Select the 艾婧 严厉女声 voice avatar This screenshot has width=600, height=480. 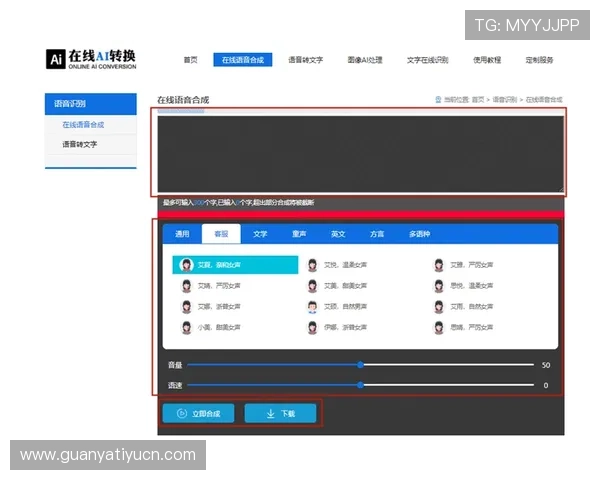coord(186,286)
